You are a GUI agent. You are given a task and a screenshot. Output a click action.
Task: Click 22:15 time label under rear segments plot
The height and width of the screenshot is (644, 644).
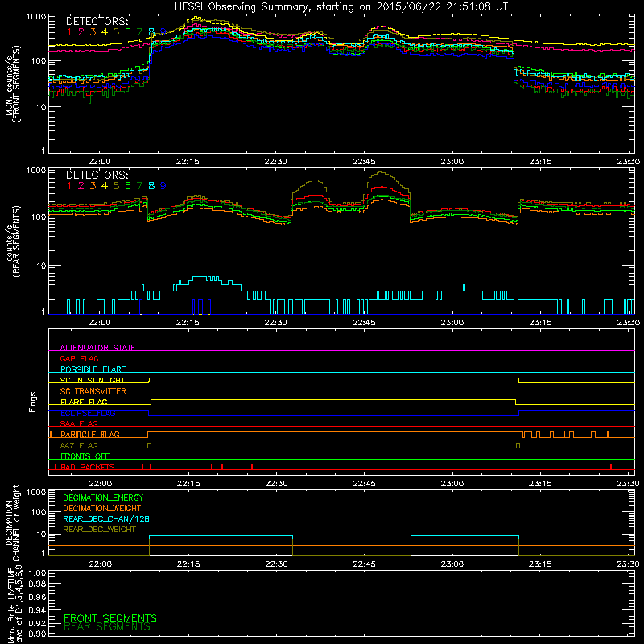[188, 323]
